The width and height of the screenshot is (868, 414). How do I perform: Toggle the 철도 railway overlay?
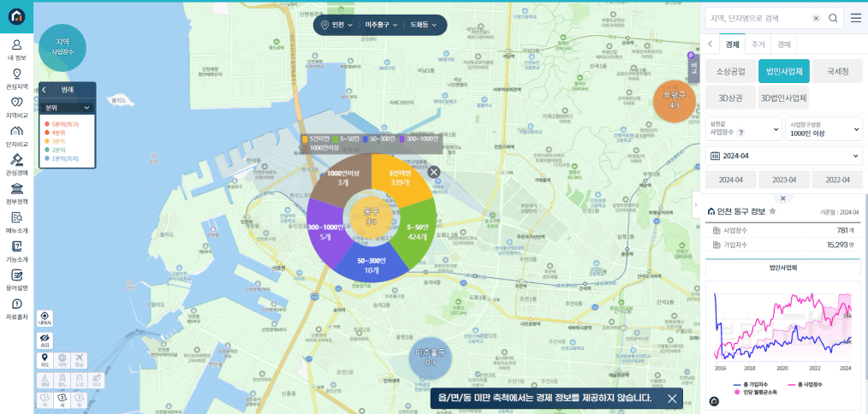click(62, 380)
